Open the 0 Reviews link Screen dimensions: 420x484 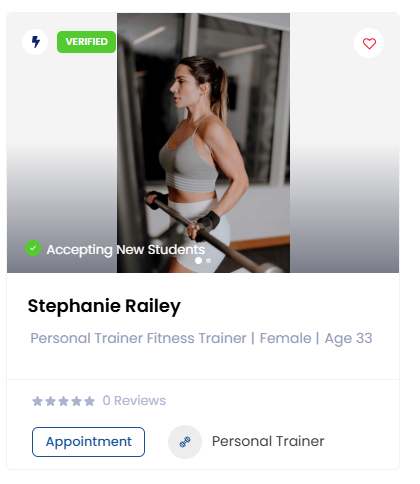(134, 401)
